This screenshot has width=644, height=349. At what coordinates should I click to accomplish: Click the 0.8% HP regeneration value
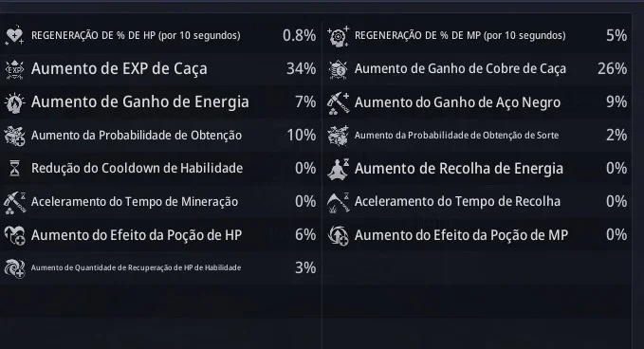[300, 36]
